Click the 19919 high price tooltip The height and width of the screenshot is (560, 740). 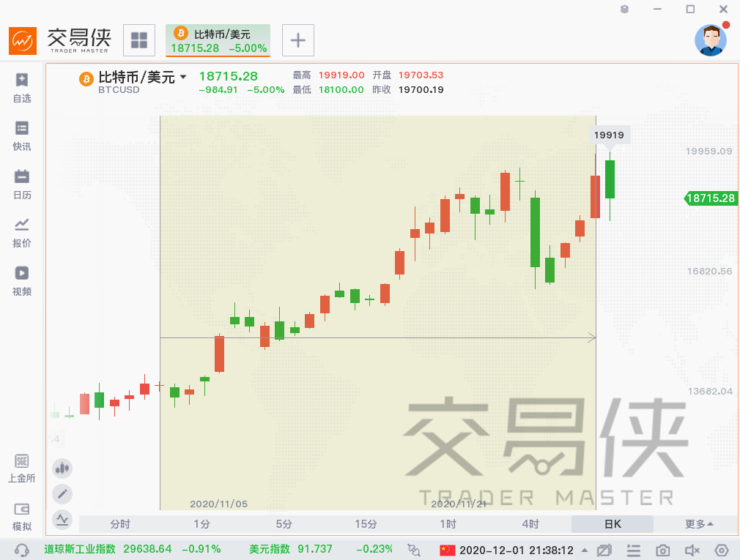(609, 135)
